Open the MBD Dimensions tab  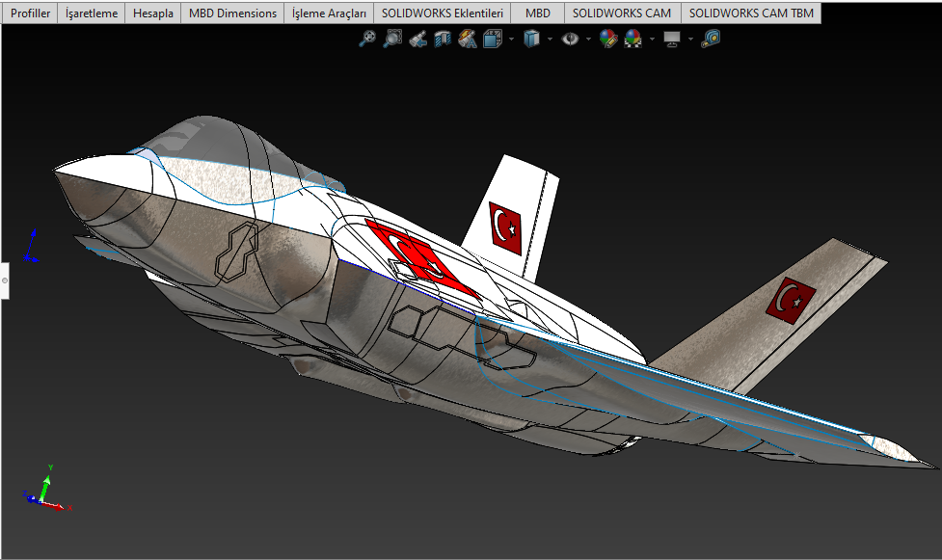pyautogui.click(x=232, y=13)
